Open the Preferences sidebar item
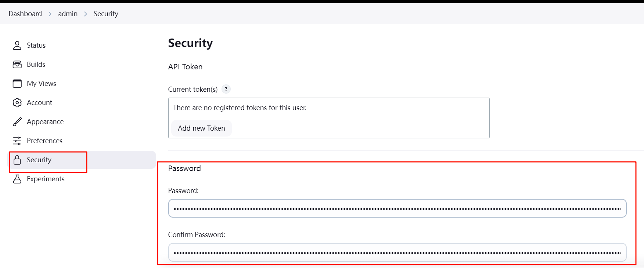This screenshot has height=269, width=644. [83, 141]
